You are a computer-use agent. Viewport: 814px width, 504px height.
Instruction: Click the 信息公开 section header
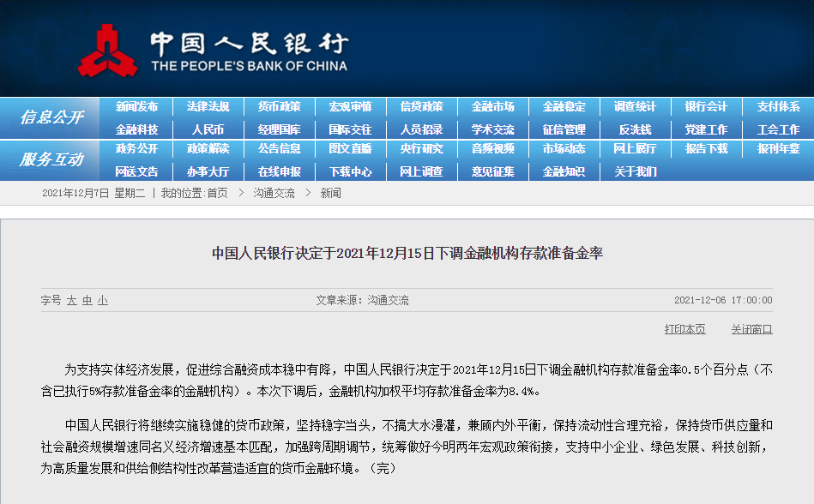pos(51,118)
